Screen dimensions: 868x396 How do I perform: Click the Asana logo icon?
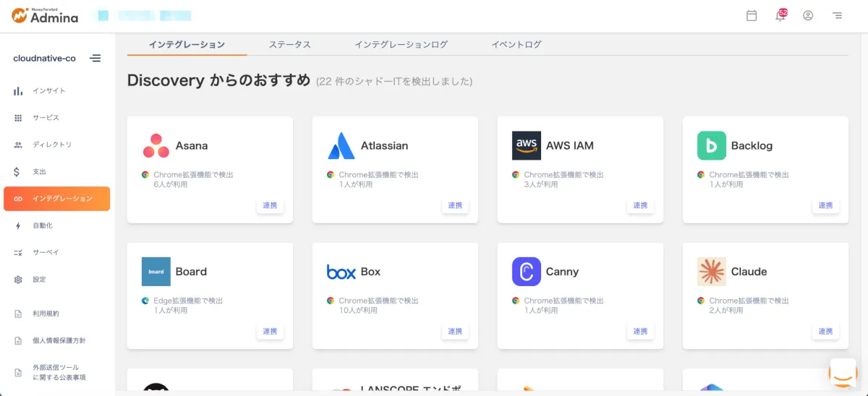point(156,145)
